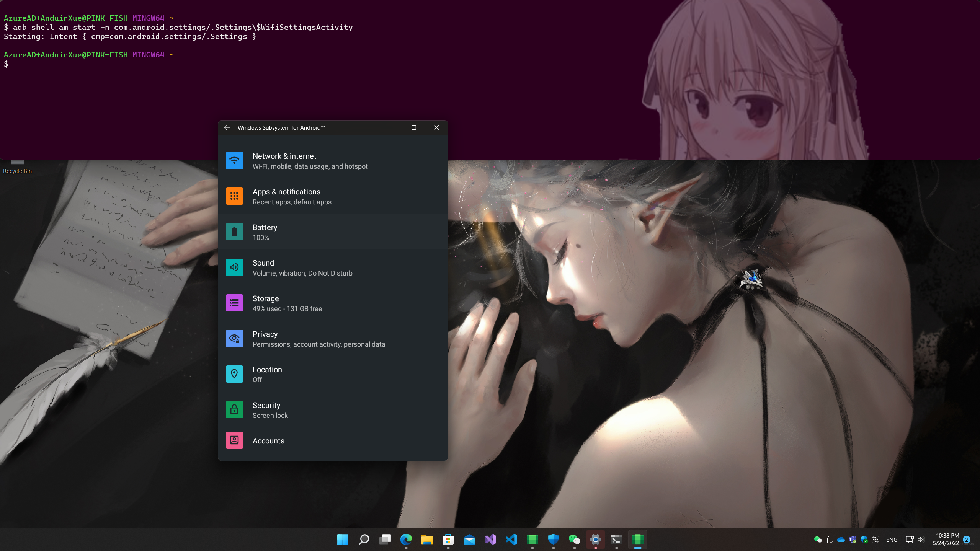Click the terminal's last empty $ prompt
The height and width of the screenshot is (551, 980).
(6, 64)
